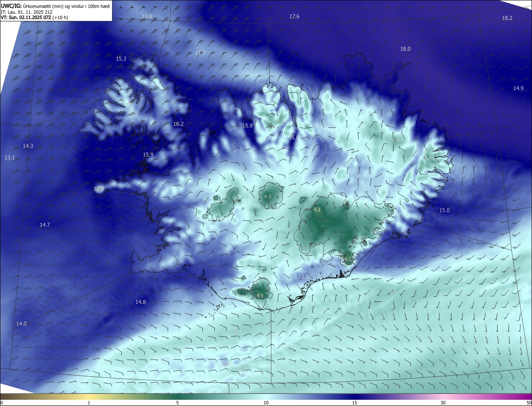Click the "(+10 h)" forecast offset text
The height and width of the screenshot is (406, 532).
(60, 17)
